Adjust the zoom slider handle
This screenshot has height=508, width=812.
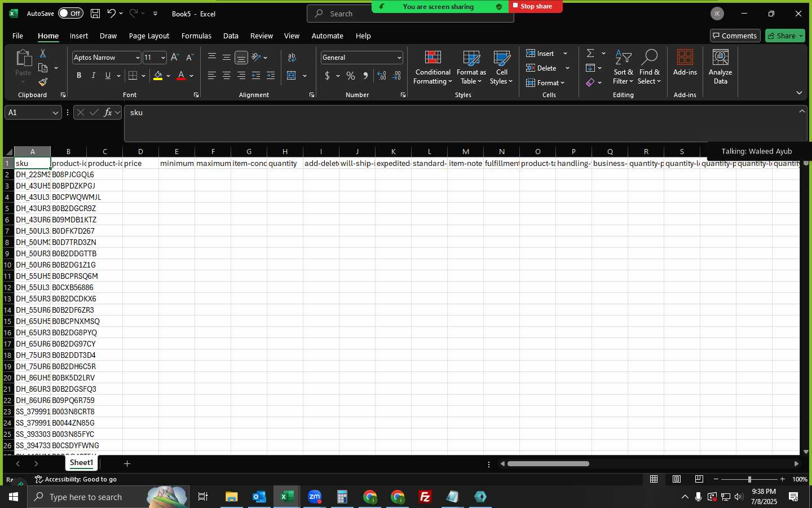point(749,479)
